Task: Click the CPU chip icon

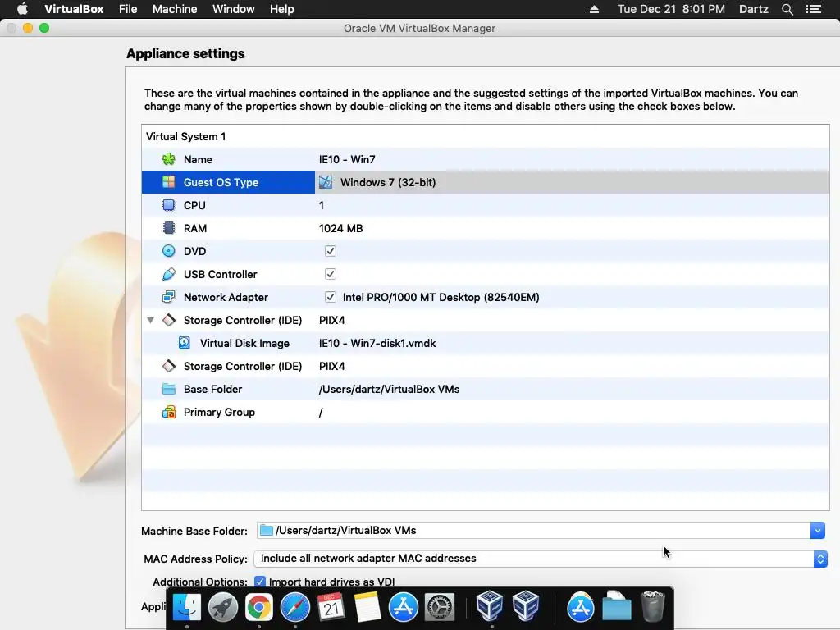Action: tap(169, 205)
